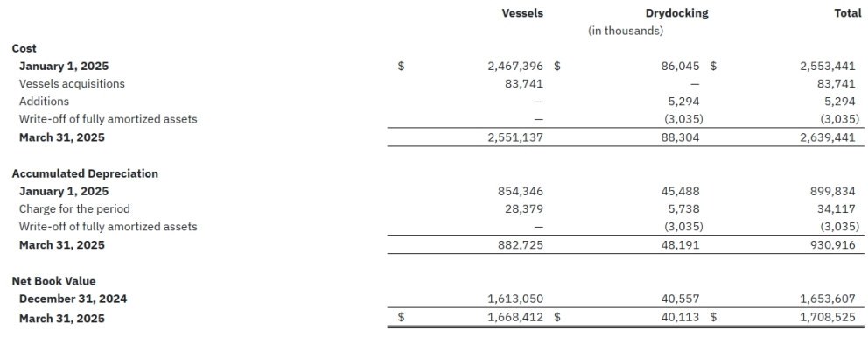Click the Additions row label
This screenshot has width=868, height=338.
tap(45, 102)
